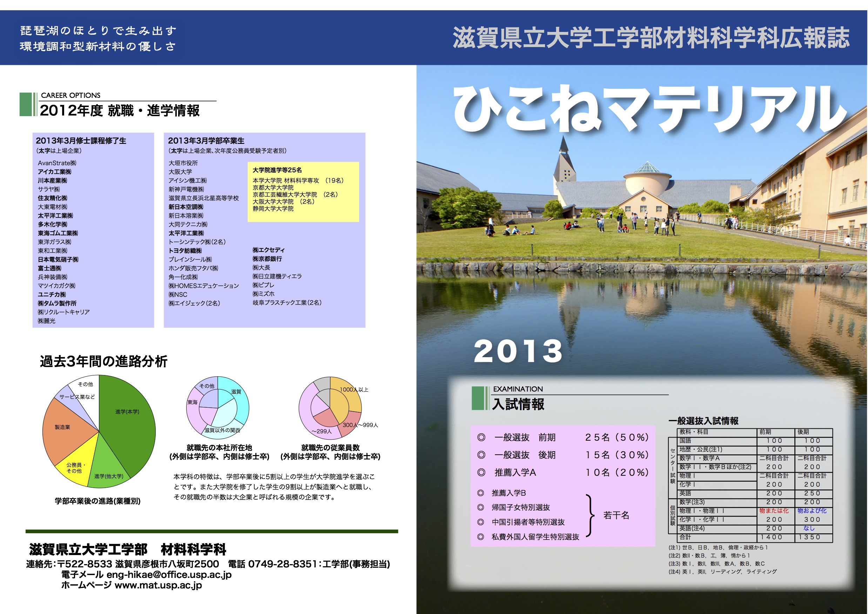Click the caption 就職先の本社所在地
The image size is (868, 614).
pyautogui.click(x=219, y=448)
